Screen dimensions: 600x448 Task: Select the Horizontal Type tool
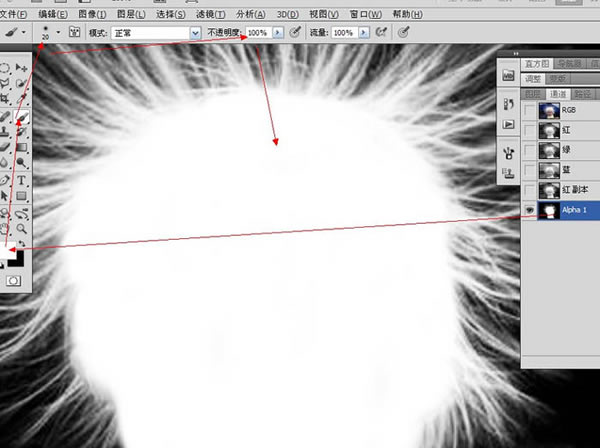(22, 179)
